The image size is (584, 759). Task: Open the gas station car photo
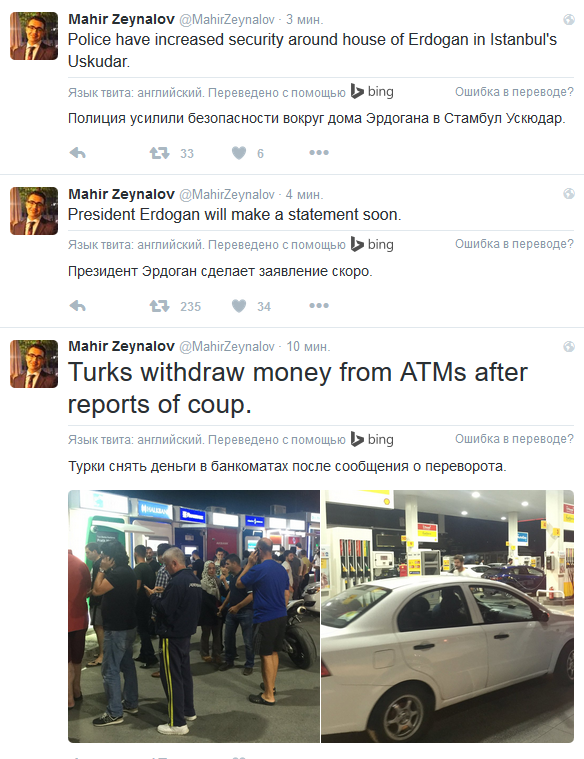coord(447,616)
